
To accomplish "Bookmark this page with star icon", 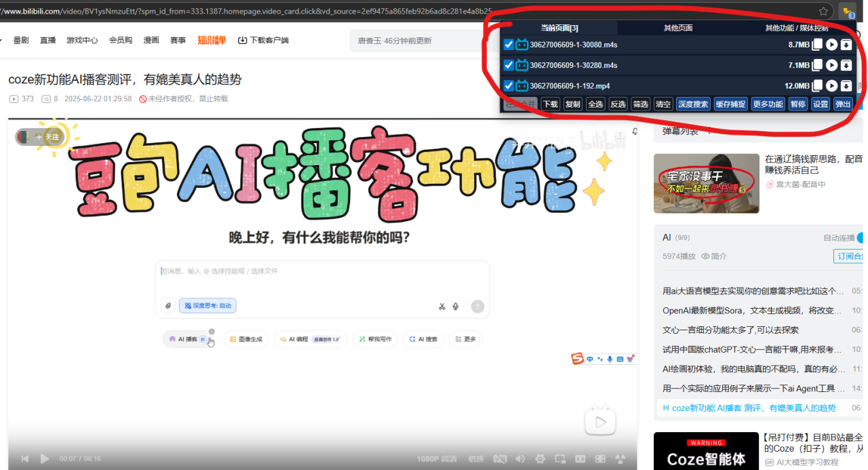I will 823,11.
